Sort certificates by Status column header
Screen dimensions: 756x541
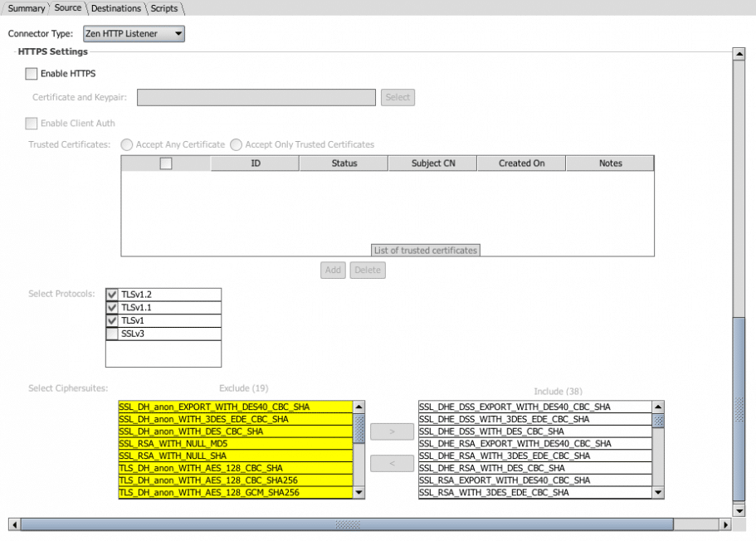click(x=344, y=163)
